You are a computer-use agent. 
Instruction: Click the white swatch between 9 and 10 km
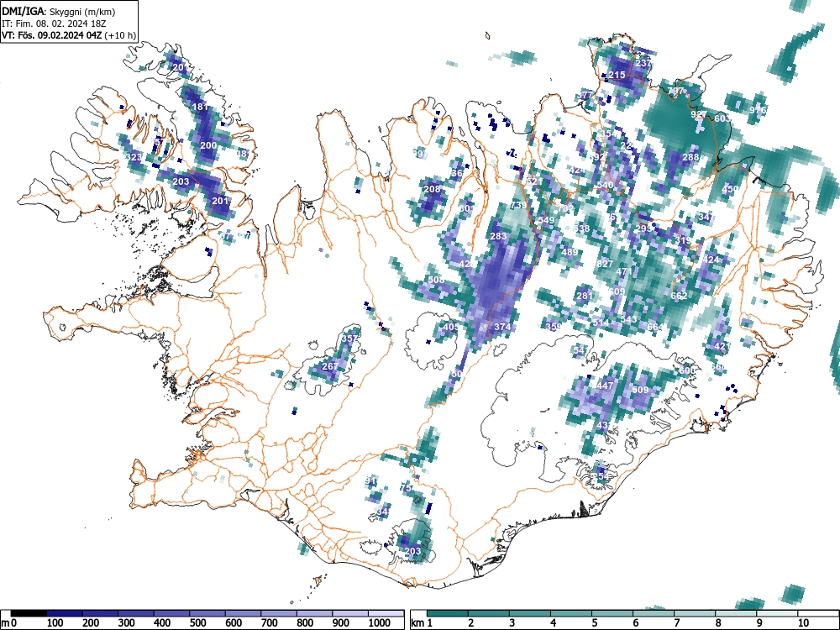[777, 613]
